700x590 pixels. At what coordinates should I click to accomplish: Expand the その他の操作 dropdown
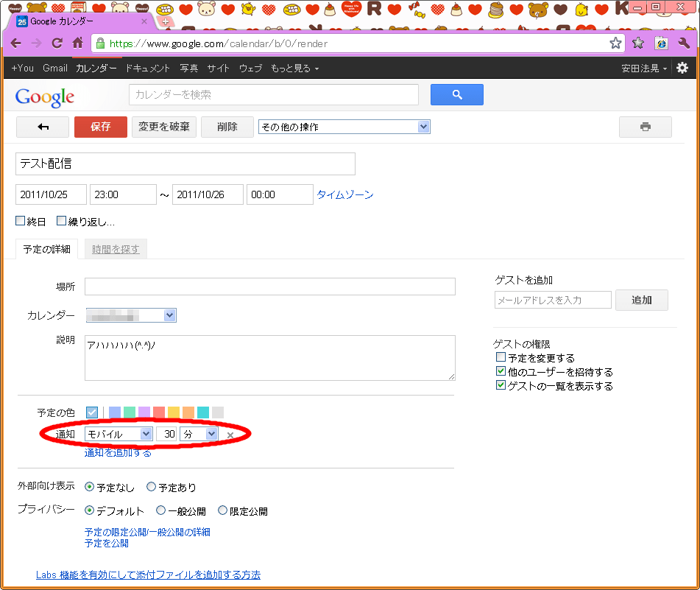344,127
